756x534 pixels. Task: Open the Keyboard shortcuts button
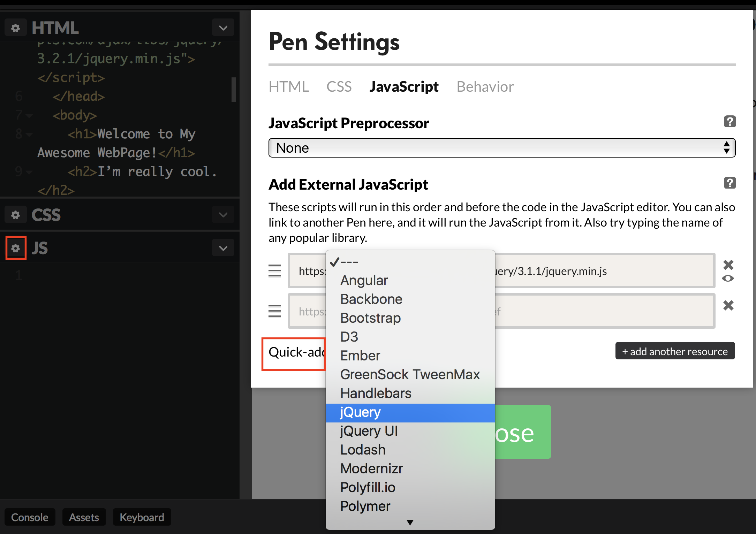point(142,517)
